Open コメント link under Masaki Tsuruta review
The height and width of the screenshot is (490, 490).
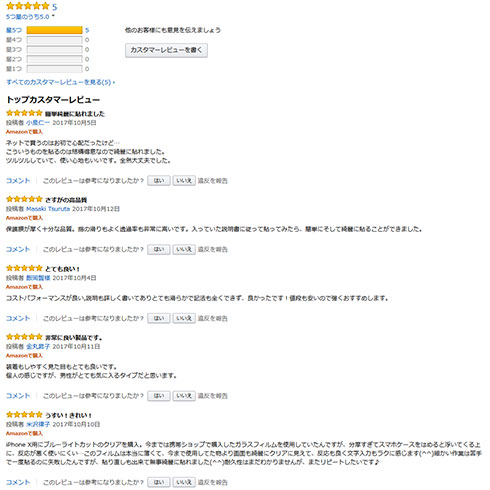tap(18, 249)
